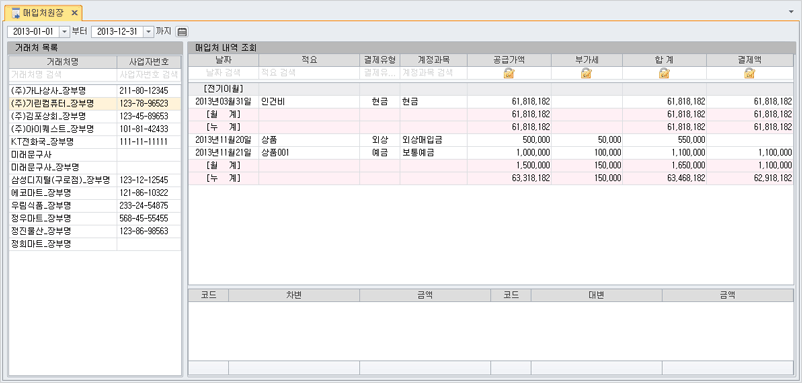Click the 적요 검색 filter field
This screenshot has height=383, width=802.
pyautogui.click(x=309, y=73)
